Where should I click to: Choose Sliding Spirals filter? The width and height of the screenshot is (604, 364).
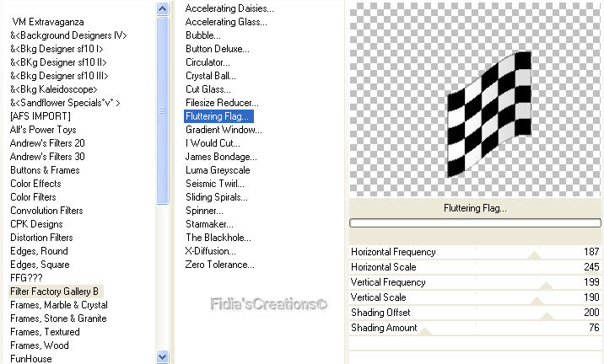[217, 197]
